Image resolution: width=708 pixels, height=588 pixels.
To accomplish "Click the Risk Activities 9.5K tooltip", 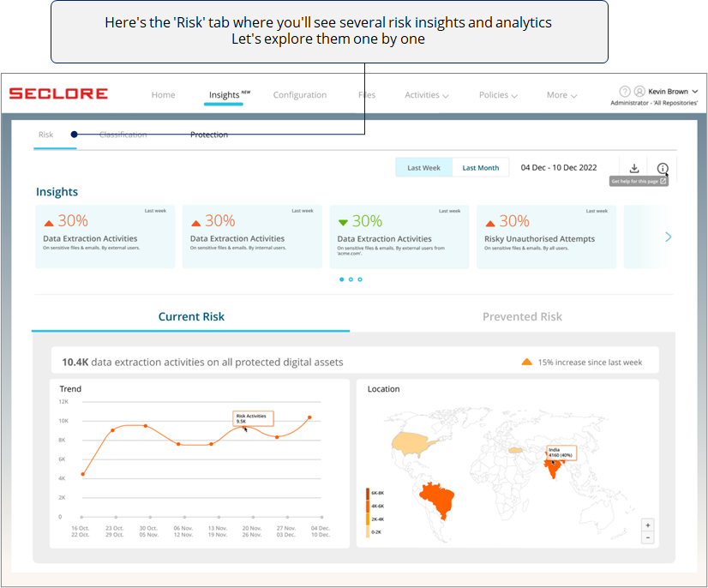I will tap(254, 418).
